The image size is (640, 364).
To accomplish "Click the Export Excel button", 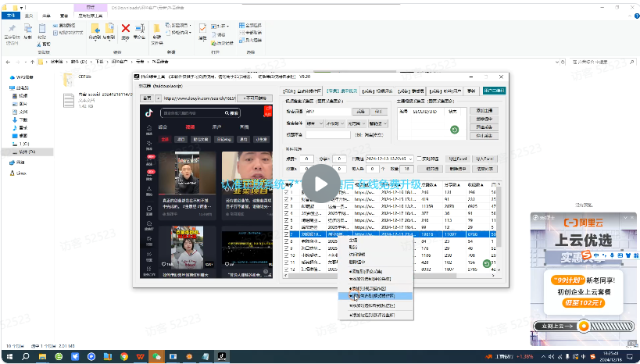I will [x=456, y=159].
